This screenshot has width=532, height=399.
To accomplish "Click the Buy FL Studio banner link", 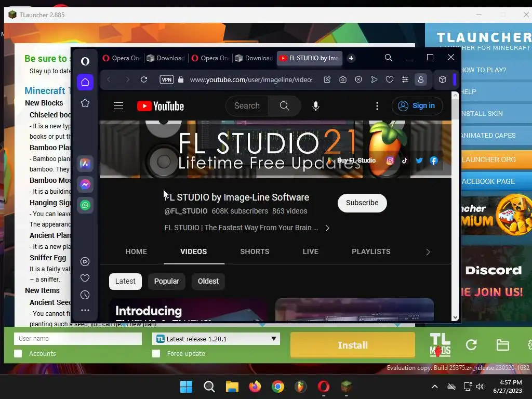I will point(352,161).
